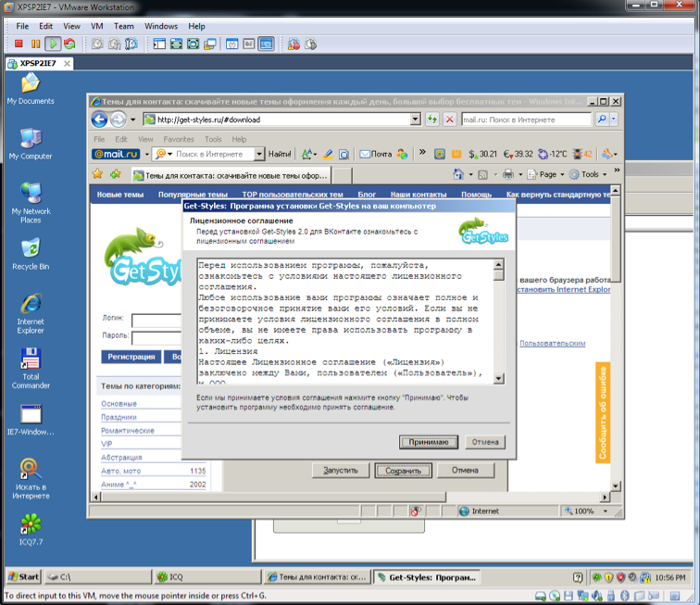Open the IE Favorites menu
This screenshot has height=605, width=700.
pyautogui.click(x=179, y=139)
